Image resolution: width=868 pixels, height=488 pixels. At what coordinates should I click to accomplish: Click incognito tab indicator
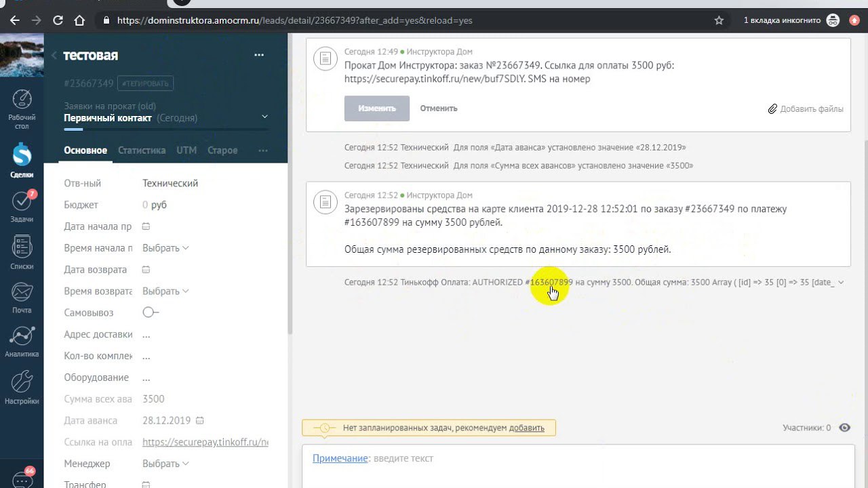(792, 20)
